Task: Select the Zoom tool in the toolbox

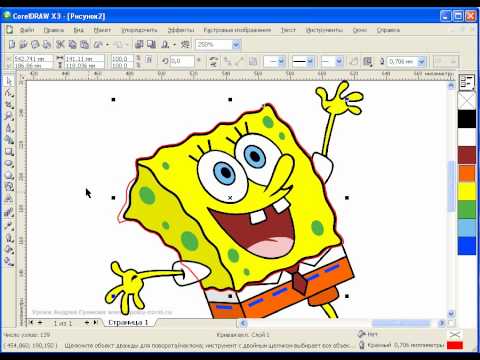Action: 9,116
